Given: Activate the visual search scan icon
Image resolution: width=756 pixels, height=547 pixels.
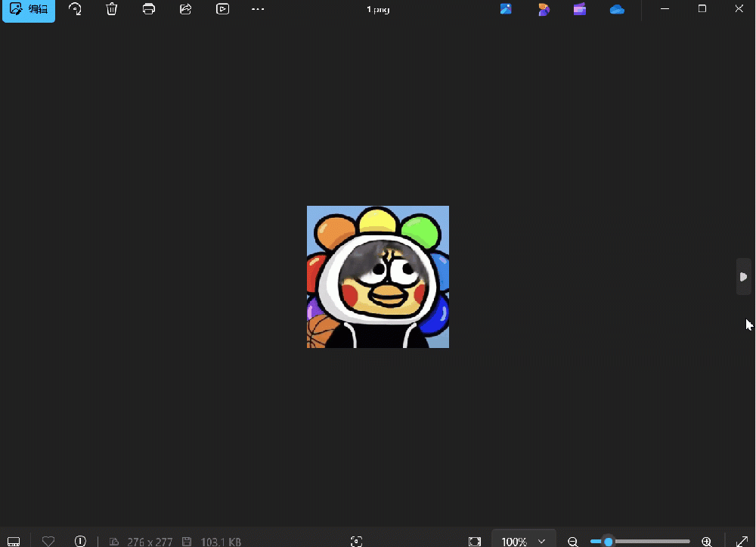Looking at the screenshot, I should (356, 541).
